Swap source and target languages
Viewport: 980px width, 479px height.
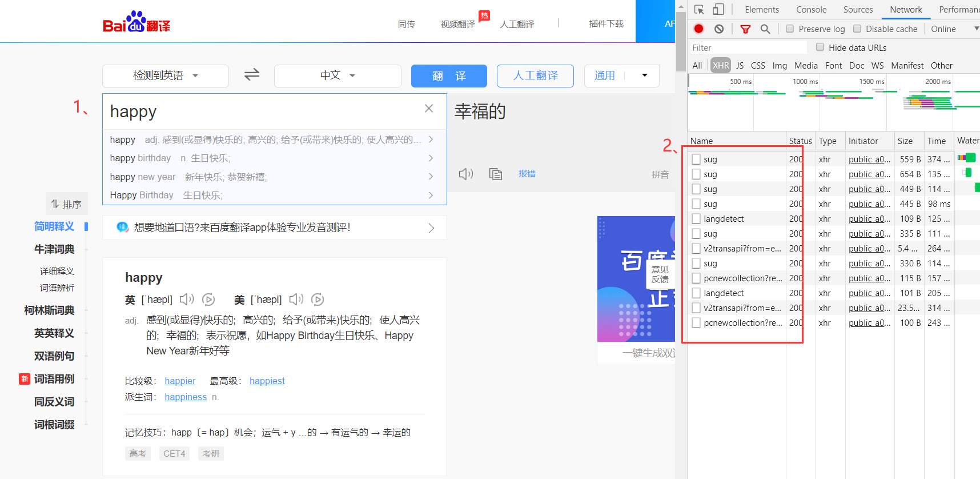coord(252,75)
